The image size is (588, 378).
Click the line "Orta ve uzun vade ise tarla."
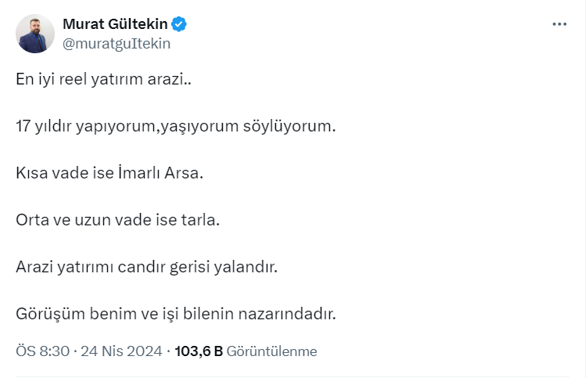(118, 221)
